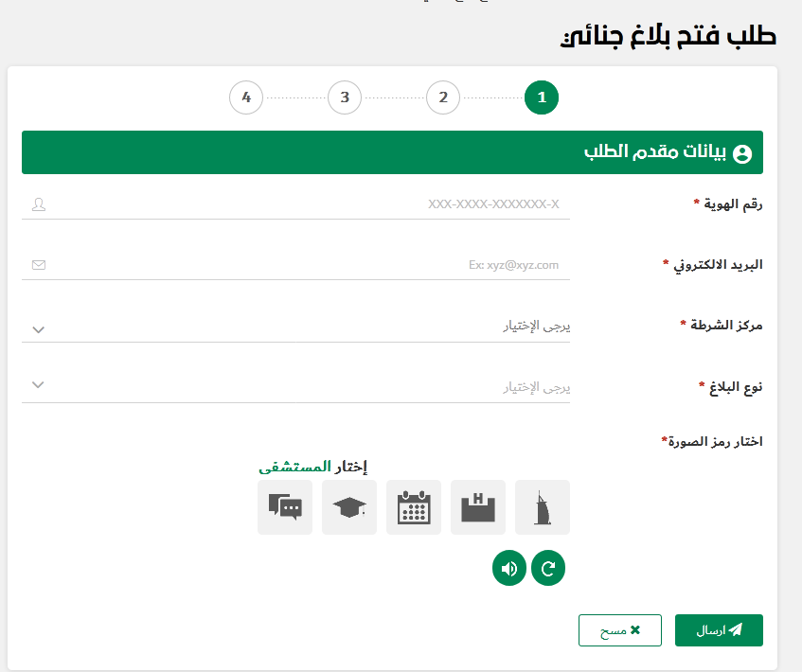This screenshot has height=672, width=802.
Task: Go to step 2 of the form
Action: 442,97
